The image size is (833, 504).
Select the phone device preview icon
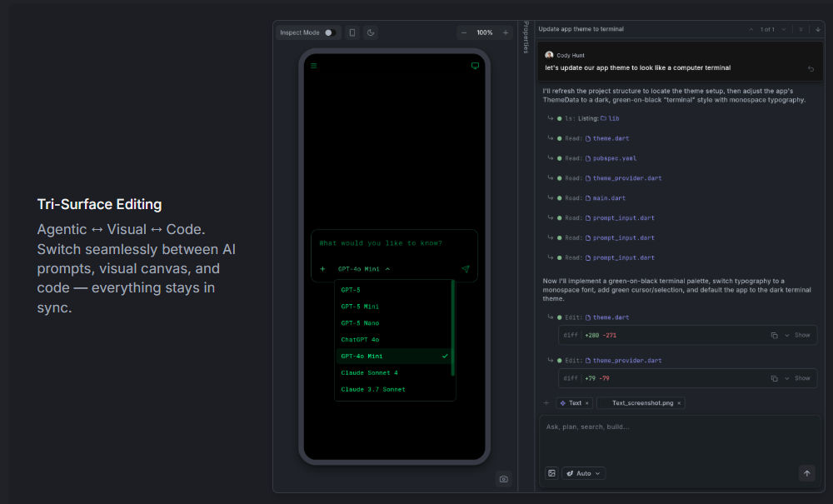[x=353, y=32]
